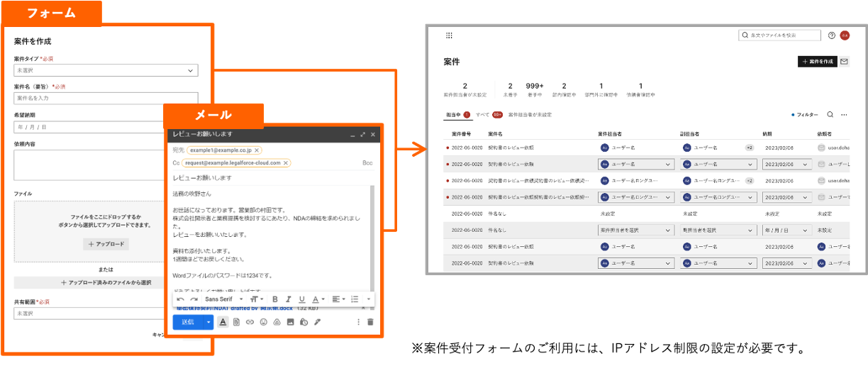Sort by the 納期 column header
The height and width of the screenshot is (366, 868).
pos(768,133)
